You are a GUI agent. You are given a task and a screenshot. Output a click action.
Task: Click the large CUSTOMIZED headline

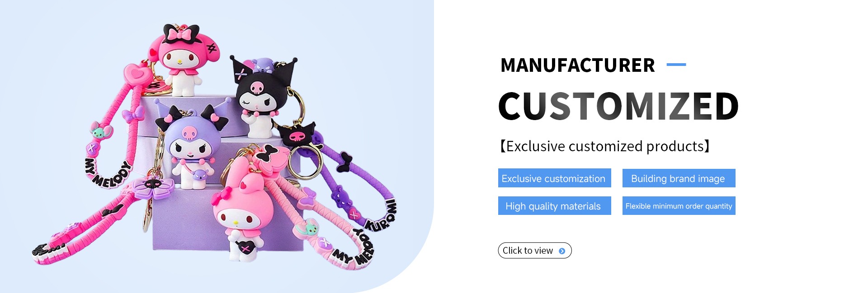(x=618, y=107)
